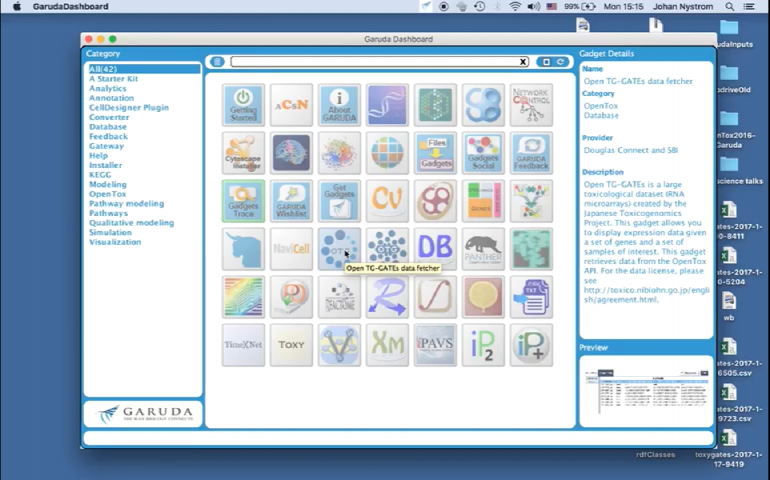The width and height of the screenshot is (770, 480).
Task: Click the gadget preview thumbnail
Action: click(646, 392)
